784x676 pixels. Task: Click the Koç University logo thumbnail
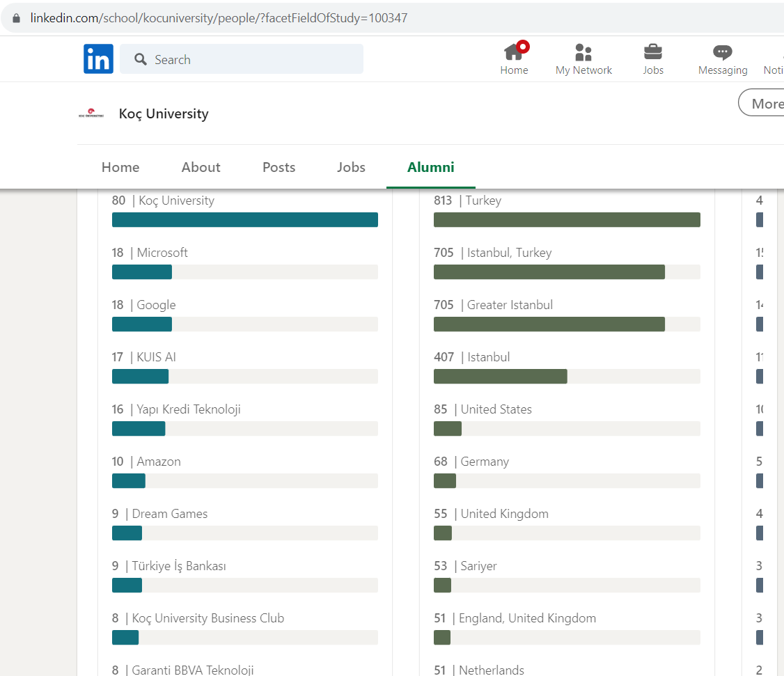[x=91, y=113]
